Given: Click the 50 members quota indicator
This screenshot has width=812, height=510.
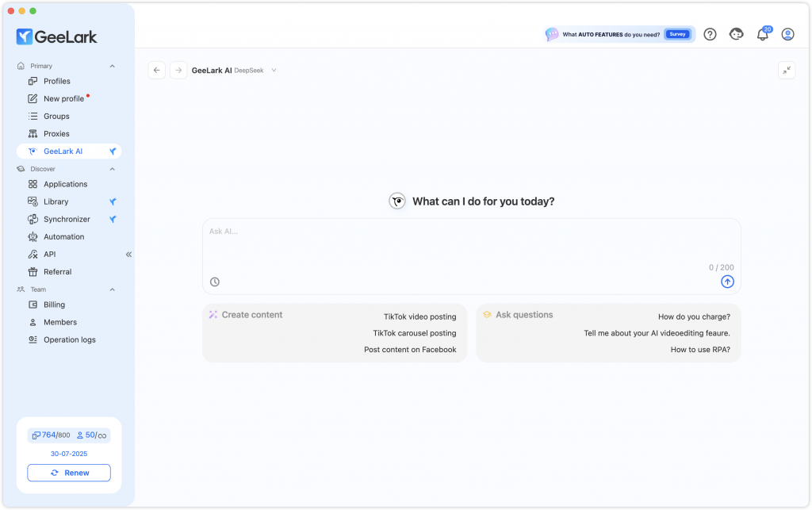Looking at the screenshot, I should pyautogui.click(x=92, y=435).
